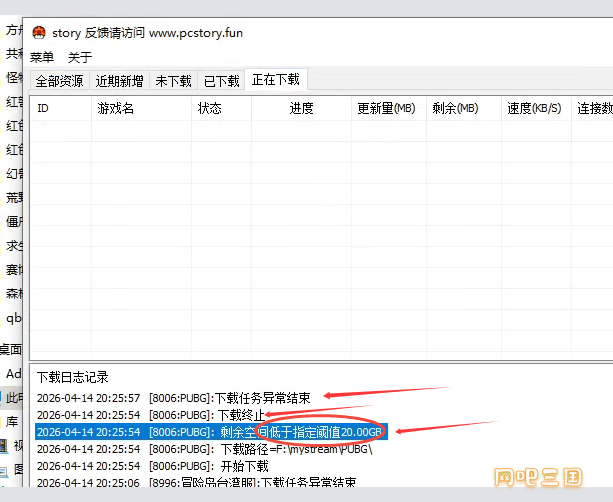Select the qb item in background window
Screen dimensions: 613x502
(x=13, y=318)
